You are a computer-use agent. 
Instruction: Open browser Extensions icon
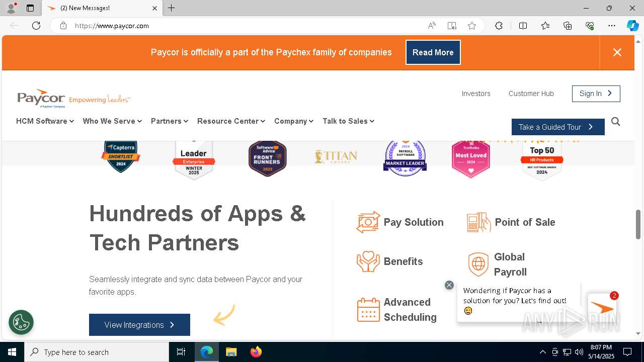point(499,26)
